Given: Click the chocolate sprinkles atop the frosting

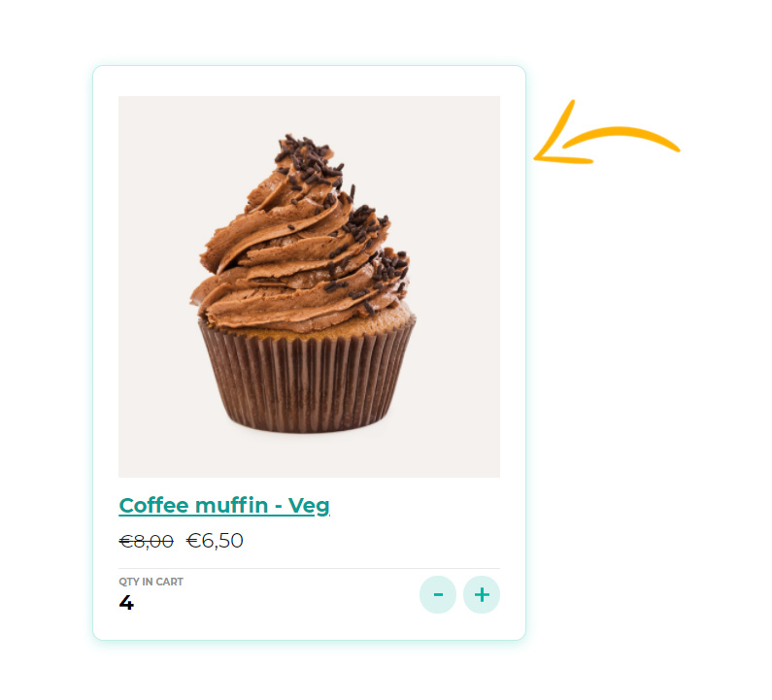Looking at the screenshot, I should point(308,157).
